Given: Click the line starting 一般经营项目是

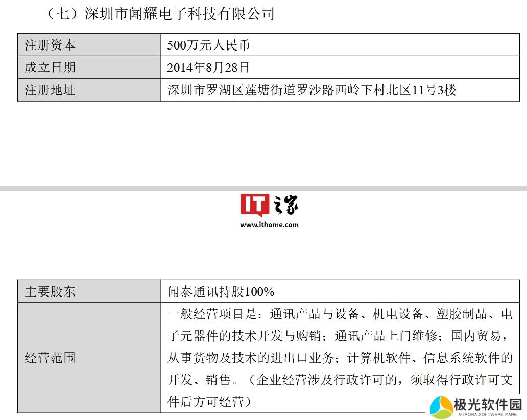Looking at the screenshot, I should click(x=340, y=314).
